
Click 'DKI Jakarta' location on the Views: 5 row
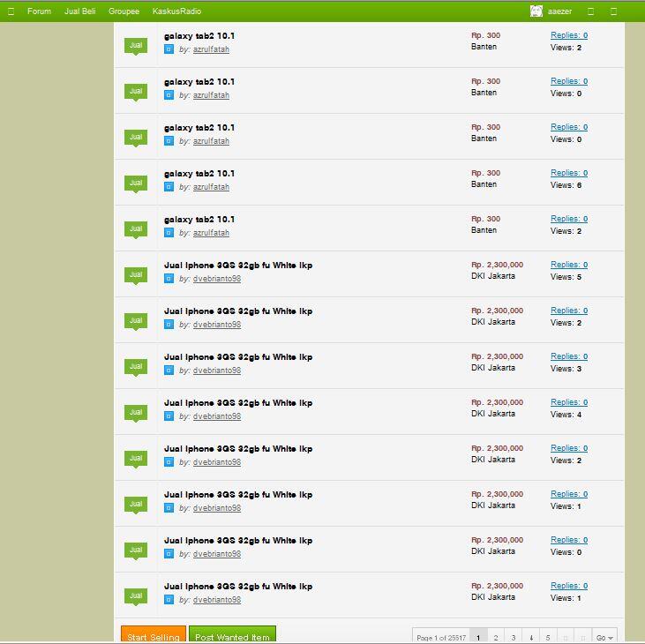pyautogui.click(x=493, y=276)
